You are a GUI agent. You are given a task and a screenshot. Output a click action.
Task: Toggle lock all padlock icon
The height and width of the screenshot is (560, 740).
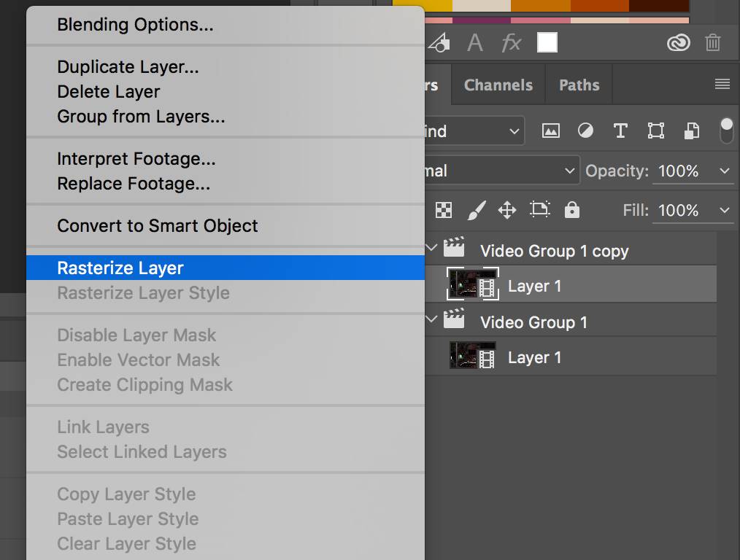point(572,211)
